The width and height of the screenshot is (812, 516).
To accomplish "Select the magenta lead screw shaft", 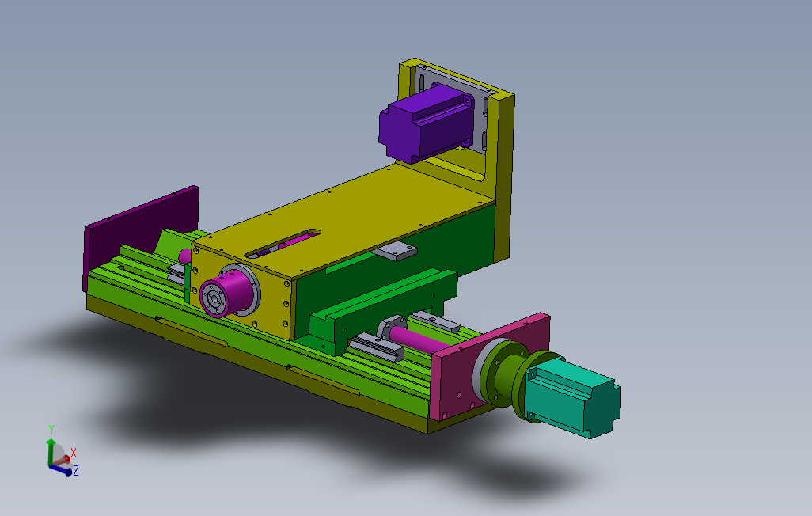I will click(x=419, y=339).
